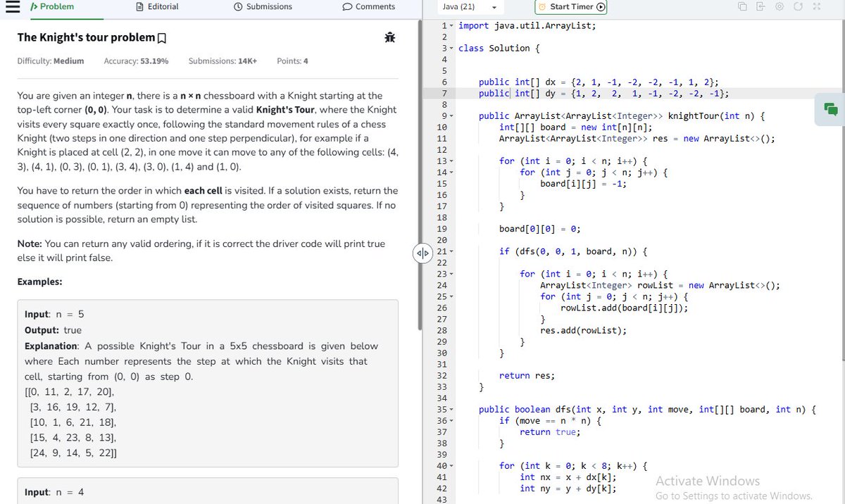This screenshot has height=504, width=845.
Task: Click the Input: n = 5 text
Action: 54,314
